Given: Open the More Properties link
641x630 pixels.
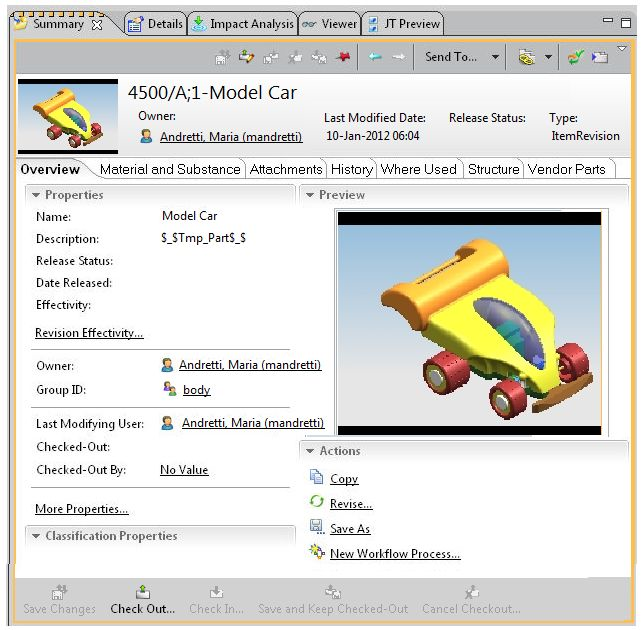Looking at the screenshot, I should [x=81, y=509].
